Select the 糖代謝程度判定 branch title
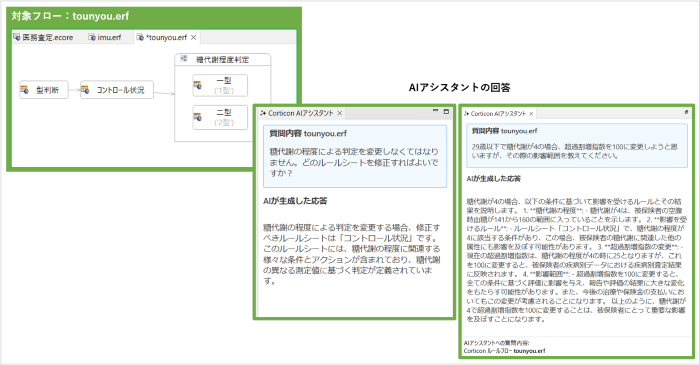Screen dimensions: 700x365 click(x=222, y=59)
